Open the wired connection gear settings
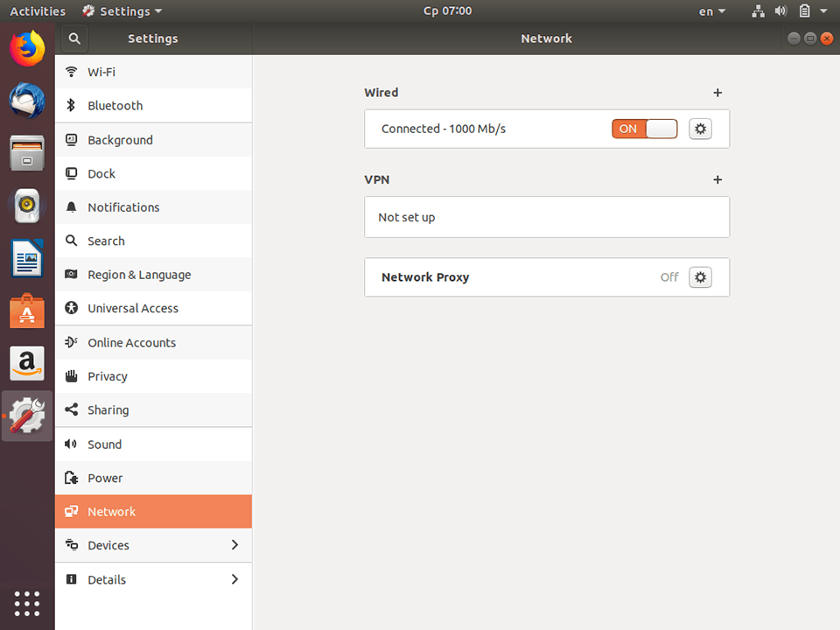 coord(700,129)
